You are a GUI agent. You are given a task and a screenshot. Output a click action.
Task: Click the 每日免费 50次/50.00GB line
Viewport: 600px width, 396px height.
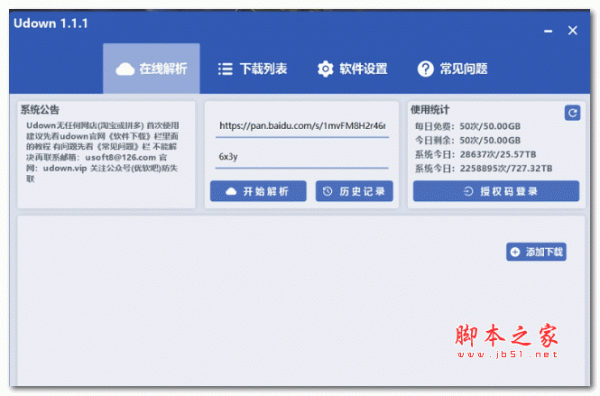(468, 126)
